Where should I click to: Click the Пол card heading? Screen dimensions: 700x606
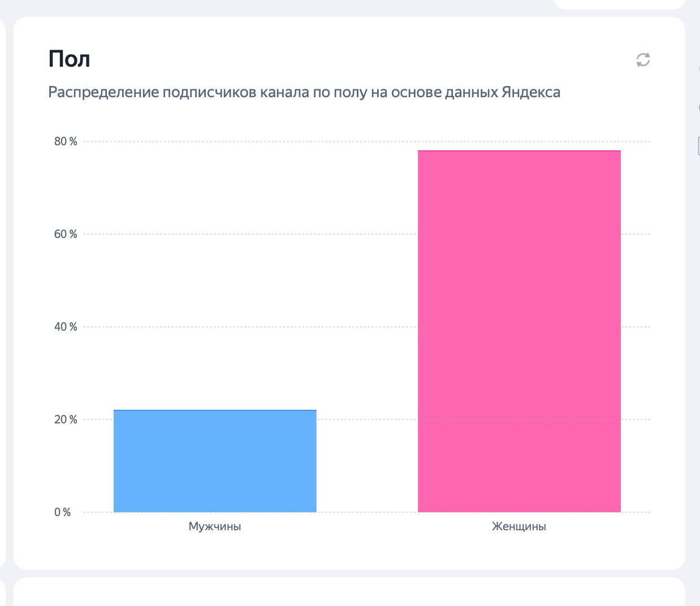(x=69, y=59)
